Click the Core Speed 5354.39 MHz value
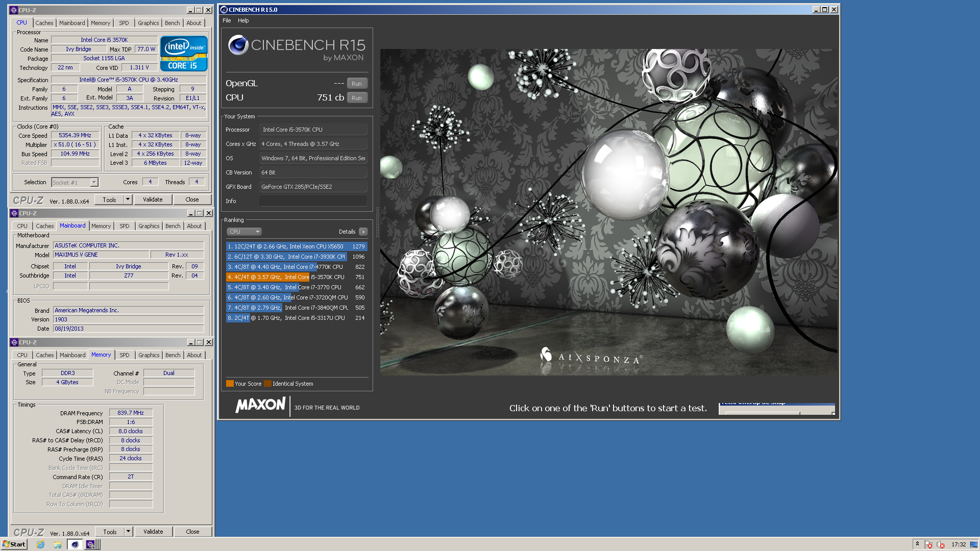The width and height of the screenshot is (980, 551). tap(75, 136)
